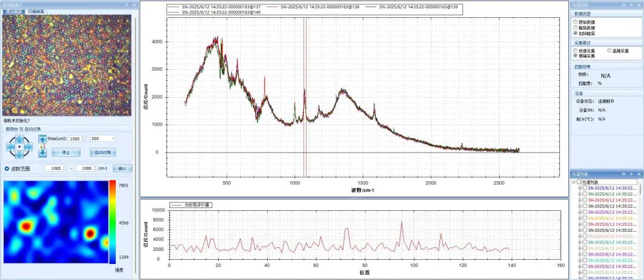
Task: Move the stage left with the D-pad arrow
Action: (11, 147)
